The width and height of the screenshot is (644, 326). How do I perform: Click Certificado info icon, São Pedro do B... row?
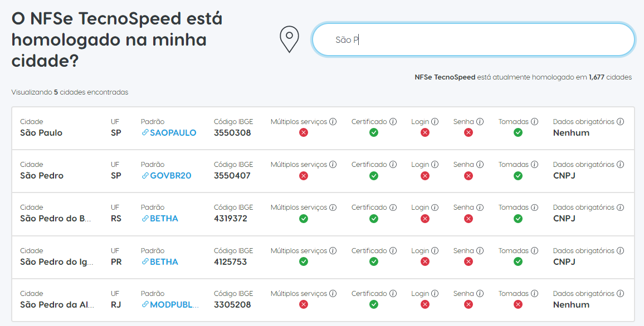(393, 208)
